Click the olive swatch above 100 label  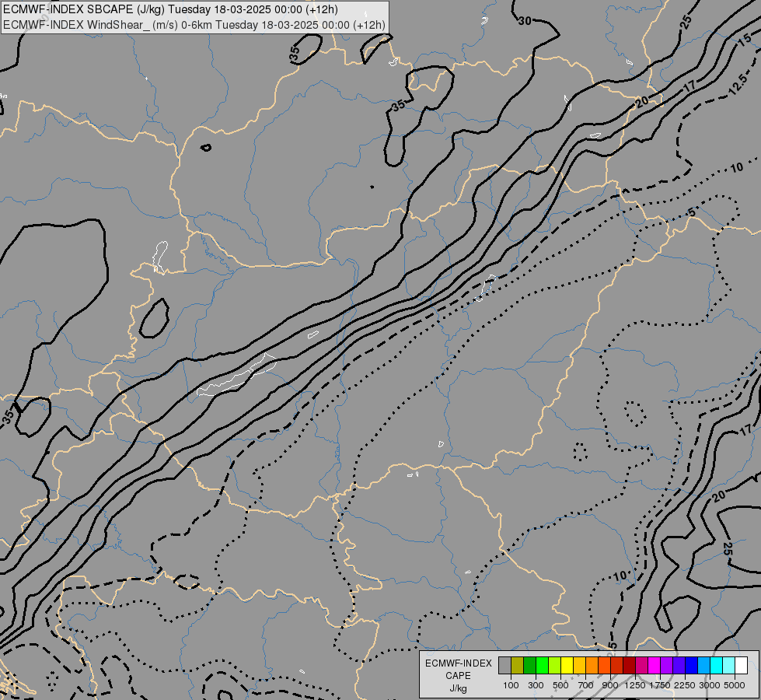[x=517, y=665]
